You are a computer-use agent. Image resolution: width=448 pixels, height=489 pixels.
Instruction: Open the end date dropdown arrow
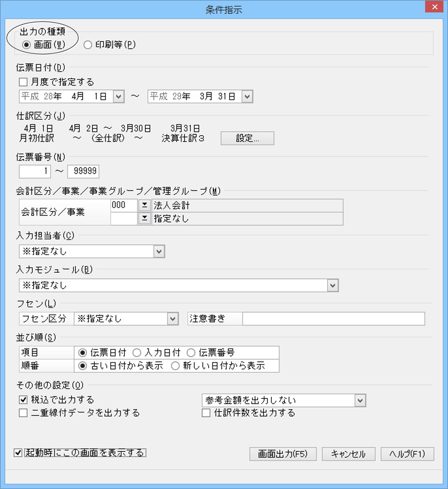tap(247, 97)
